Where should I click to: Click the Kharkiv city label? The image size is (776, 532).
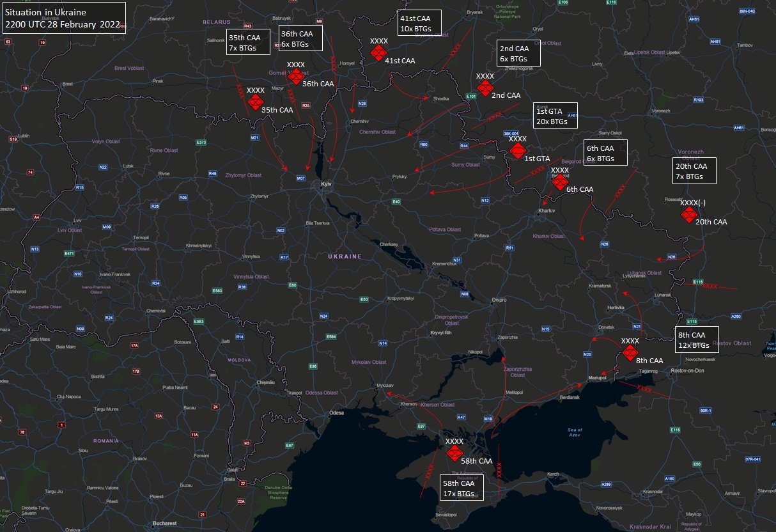[x=547, y=210]
